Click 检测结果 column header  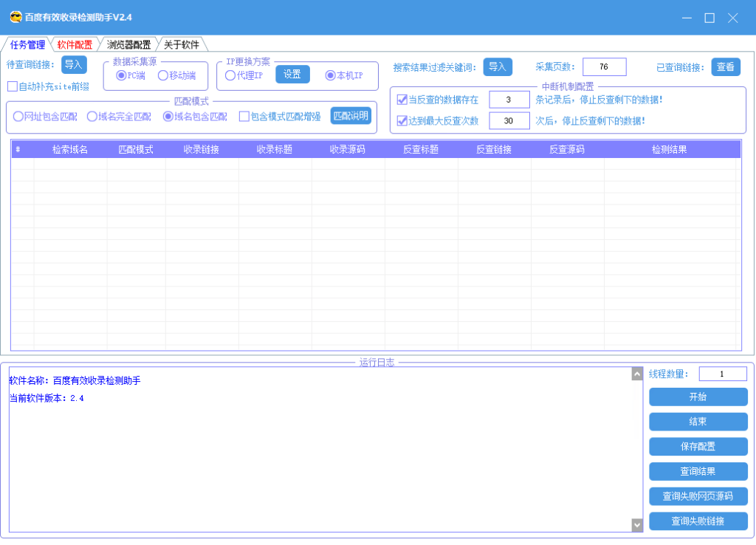(669, 149)
